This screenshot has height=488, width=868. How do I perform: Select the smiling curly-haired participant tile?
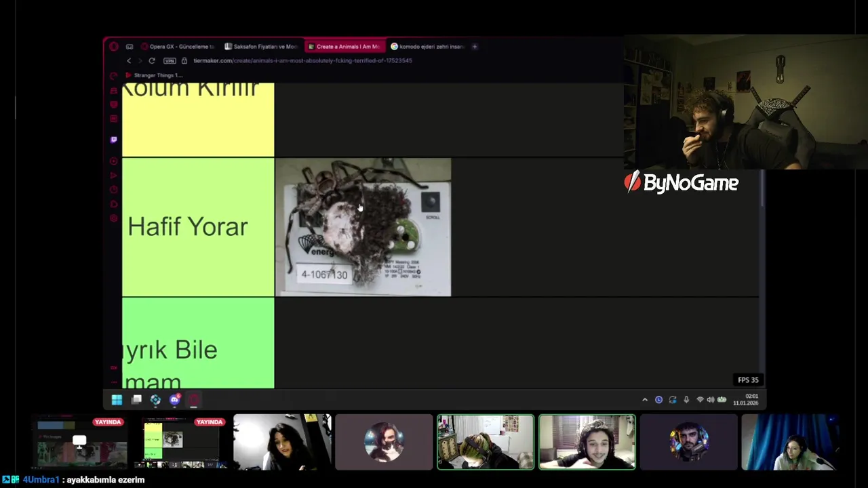(x=587, y=442)
